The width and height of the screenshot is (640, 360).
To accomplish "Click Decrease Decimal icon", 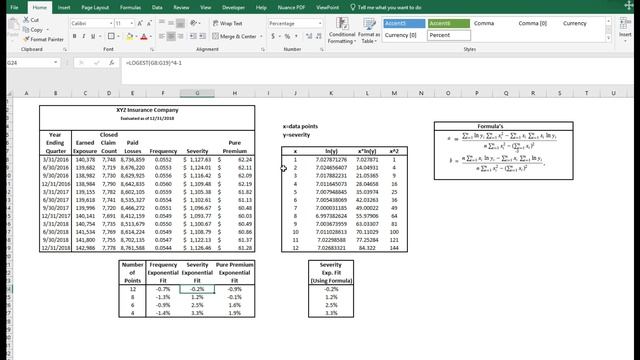I will coord(318,36).
